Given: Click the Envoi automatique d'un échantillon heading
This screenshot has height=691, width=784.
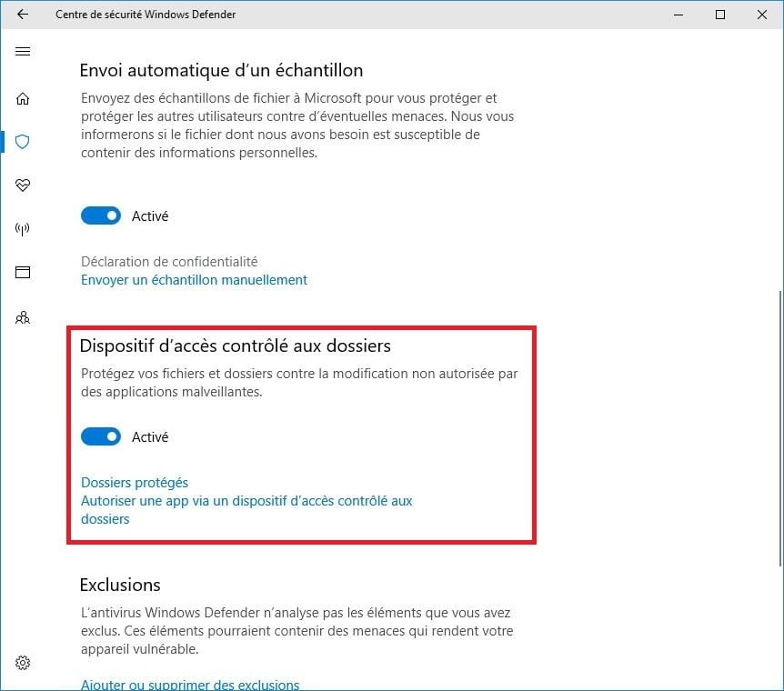Looking at the screenshot, I should click(222, 71).
